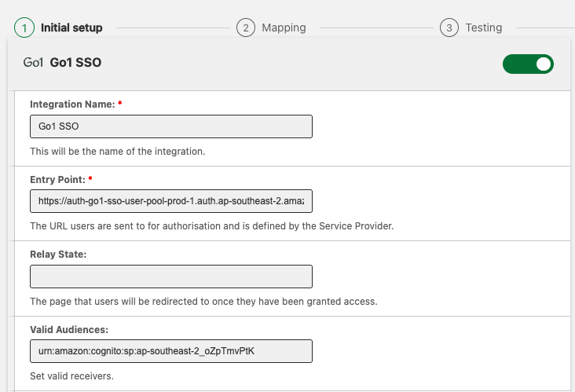This screenshot has width=575, height=392.
Task: Click the Valid Audiences input box
Action: [x=170, y=351]
